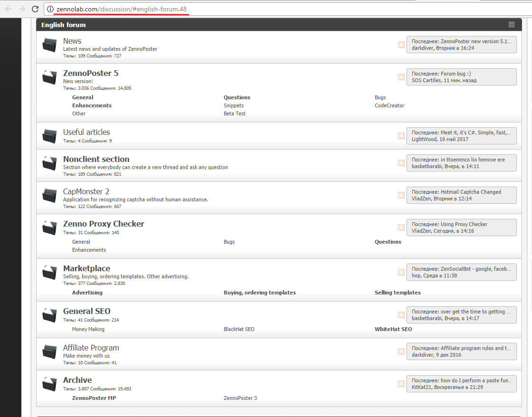Screen dimensions: 532x417
Task: Open user LightWood profile link
Action: (424, 140)
